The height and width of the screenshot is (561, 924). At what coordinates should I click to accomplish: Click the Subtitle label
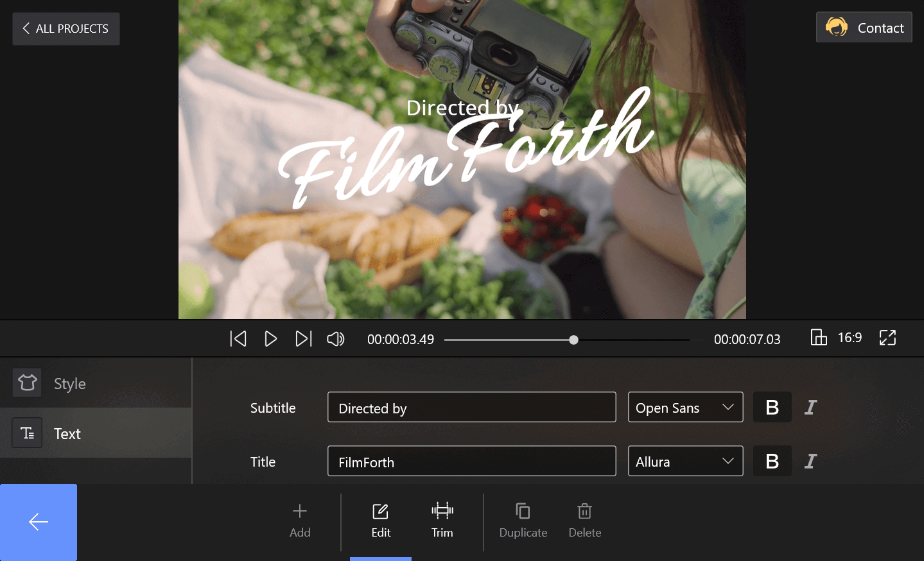(x=273, y=408)
